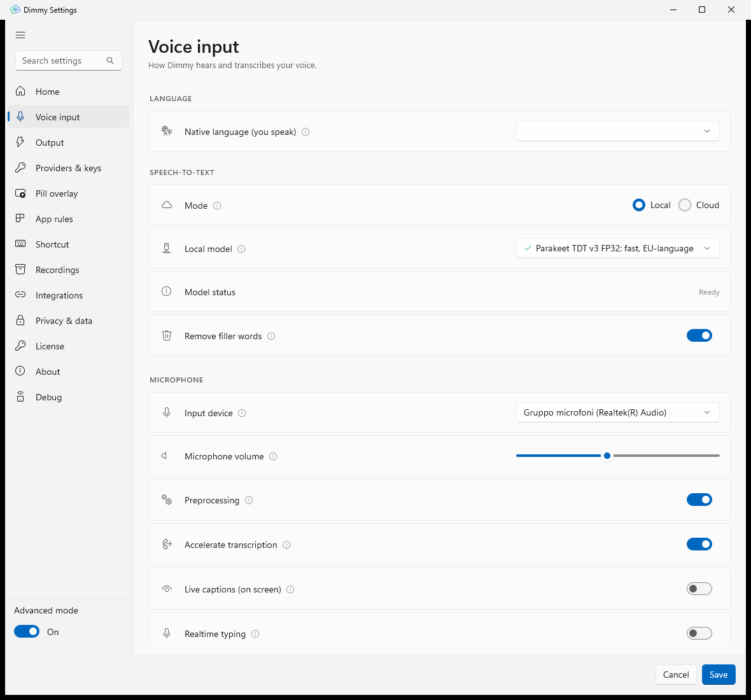Click the hamburger menu icon in sidebar
This screenshot has width=751, height=700.
pos(20,35)
